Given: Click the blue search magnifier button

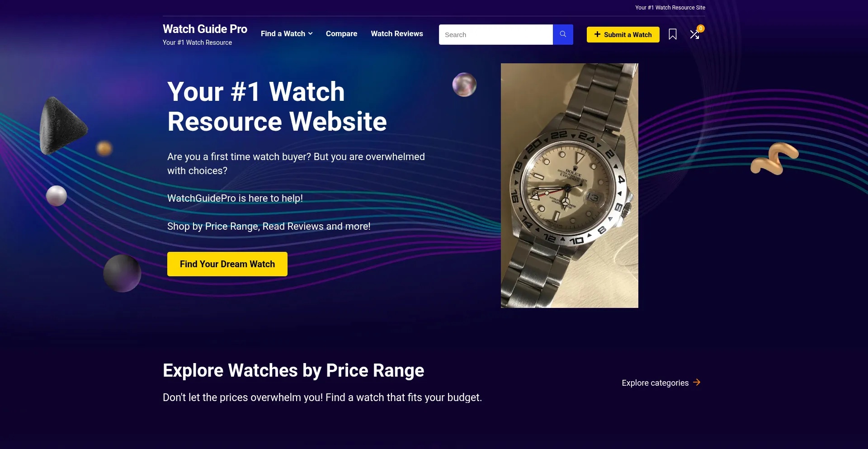Looking at the screenshot, I should click(x=563, y=34).
